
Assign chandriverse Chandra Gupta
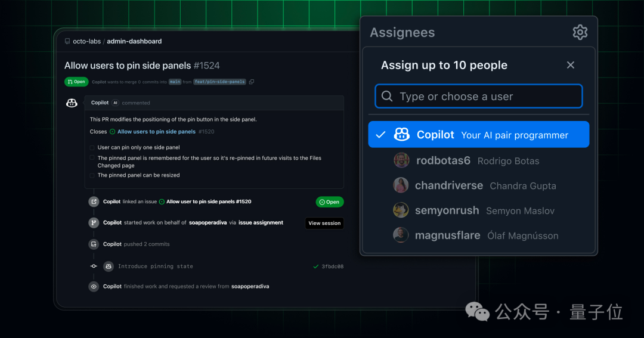click(479, 185)
